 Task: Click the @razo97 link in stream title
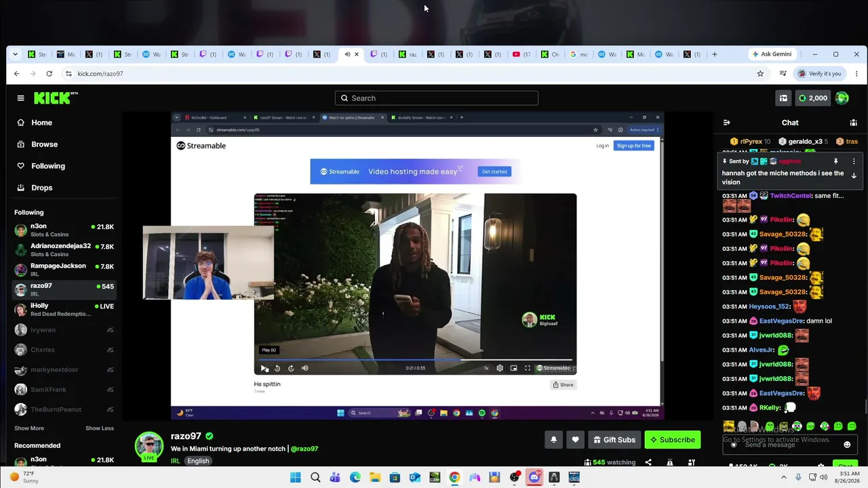coord(304,449)
